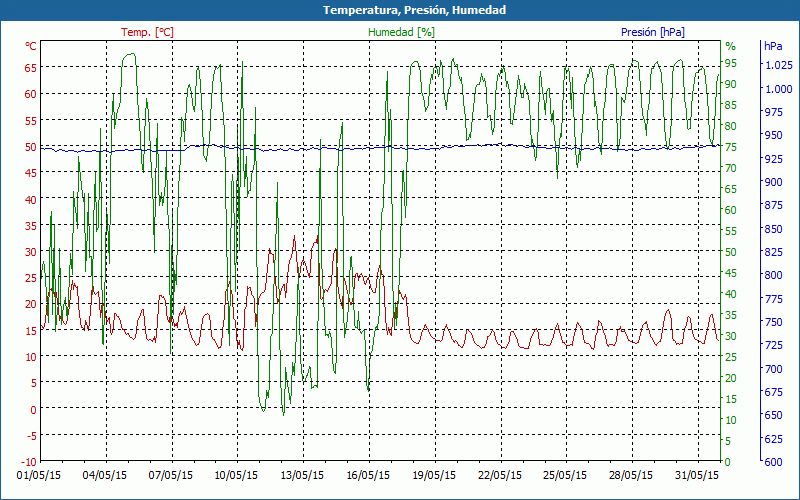Click blue 925 tick on pressure axis

click(773, 159)
